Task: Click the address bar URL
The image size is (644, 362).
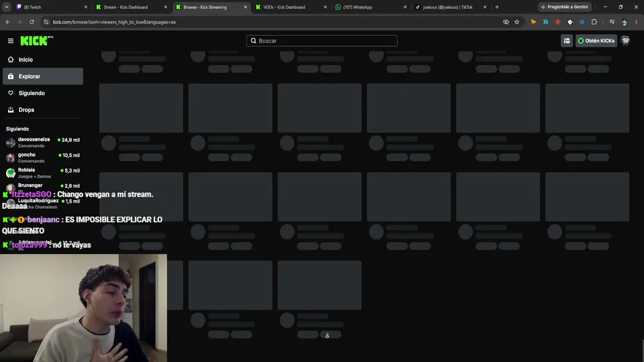Action: click(114, 22)
